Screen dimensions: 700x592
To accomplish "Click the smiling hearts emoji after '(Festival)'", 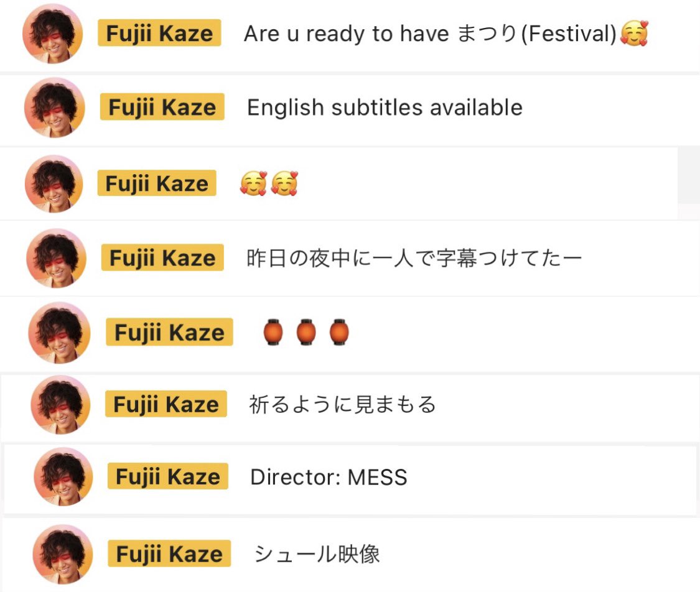I will (x=634, y=34).
